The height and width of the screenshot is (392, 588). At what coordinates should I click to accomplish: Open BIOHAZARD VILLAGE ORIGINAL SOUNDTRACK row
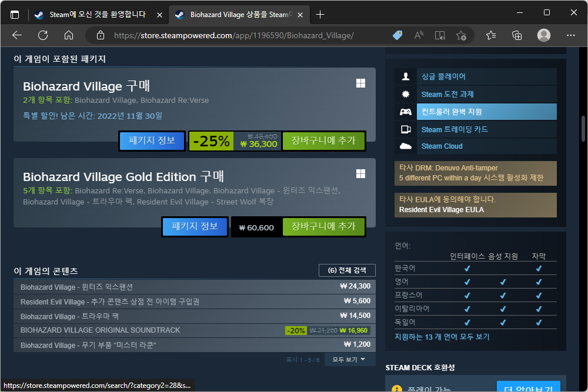click(195, 330)
